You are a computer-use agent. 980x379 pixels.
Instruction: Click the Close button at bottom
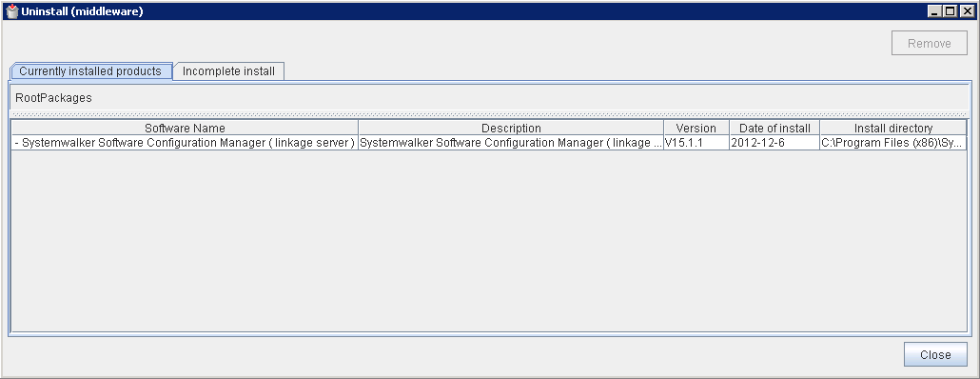click(935, 354)
